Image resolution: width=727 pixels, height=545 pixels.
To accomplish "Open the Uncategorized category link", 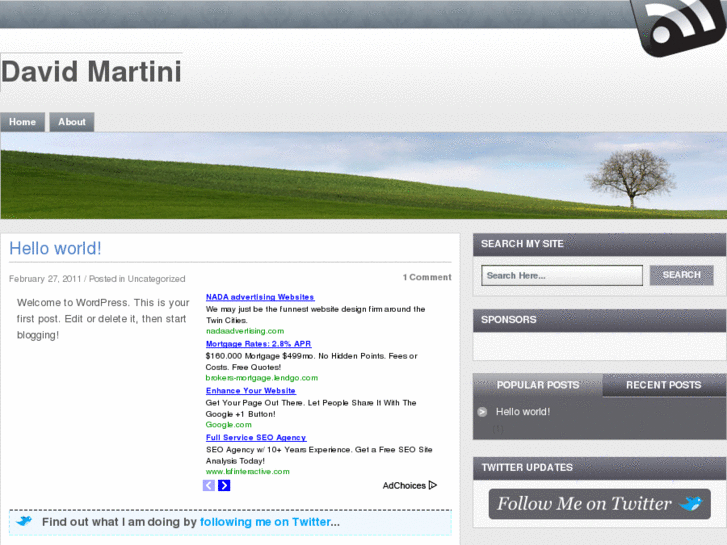I will pos(156,279).
